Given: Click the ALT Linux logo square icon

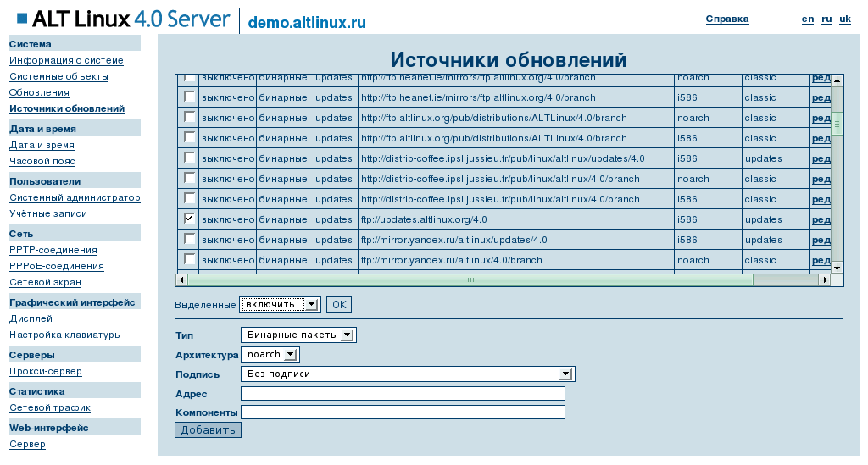Looking at the screenshot, I should click(21, 19).
